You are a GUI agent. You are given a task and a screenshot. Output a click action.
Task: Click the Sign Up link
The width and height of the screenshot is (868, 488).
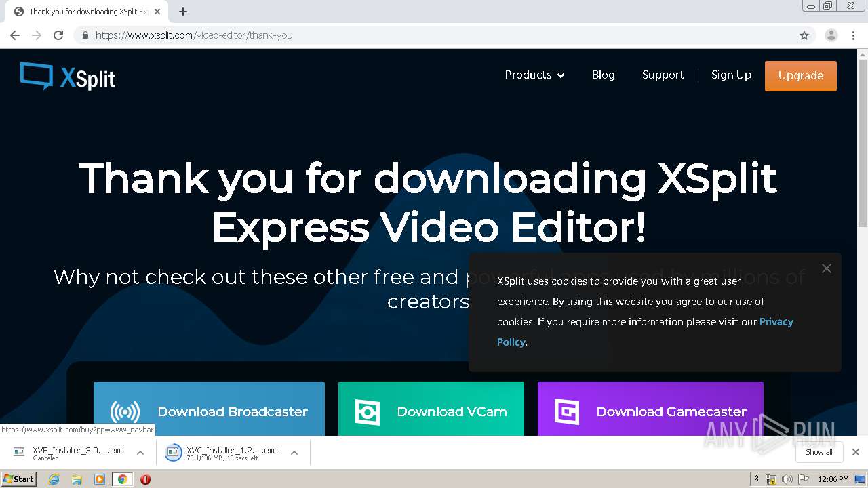point(731,75)
